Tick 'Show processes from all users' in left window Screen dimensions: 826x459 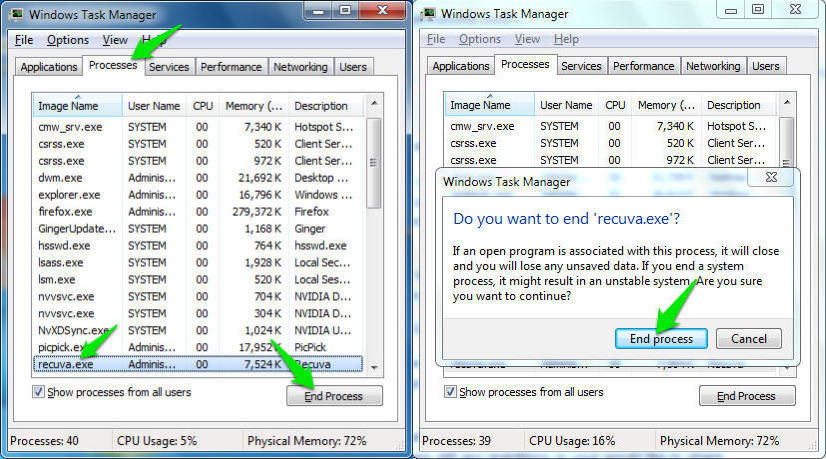click(x=38, y=392)
